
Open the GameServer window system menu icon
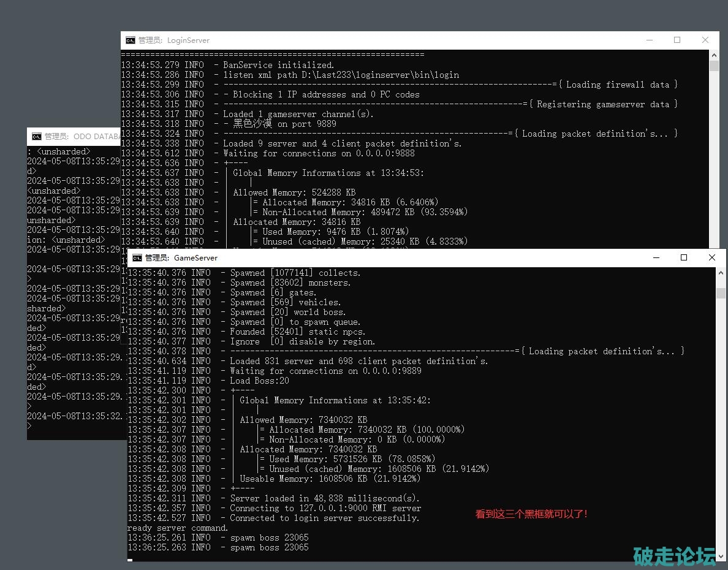pos(137,258)
